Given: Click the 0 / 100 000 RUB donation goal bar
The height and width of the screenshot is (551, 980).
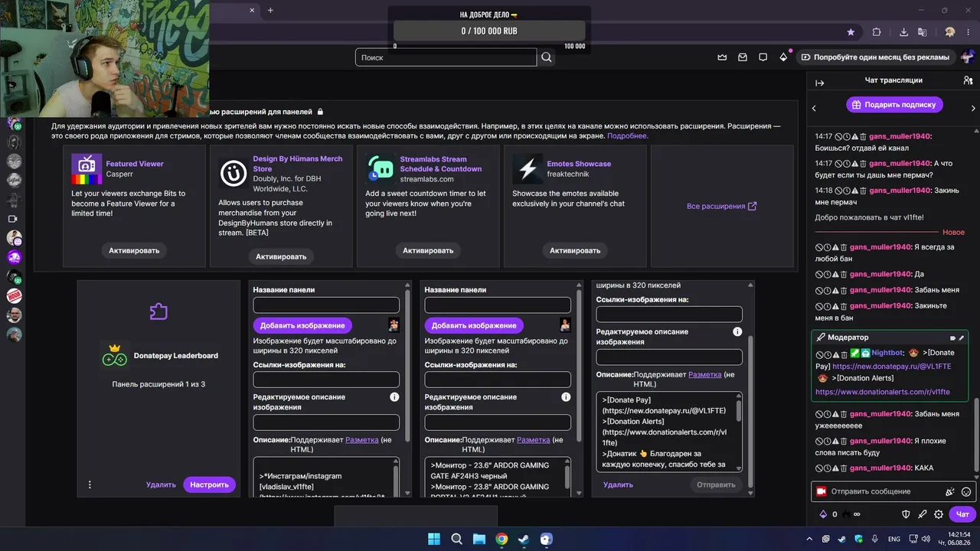Looking at the screenshot, I should click(489, 31).
